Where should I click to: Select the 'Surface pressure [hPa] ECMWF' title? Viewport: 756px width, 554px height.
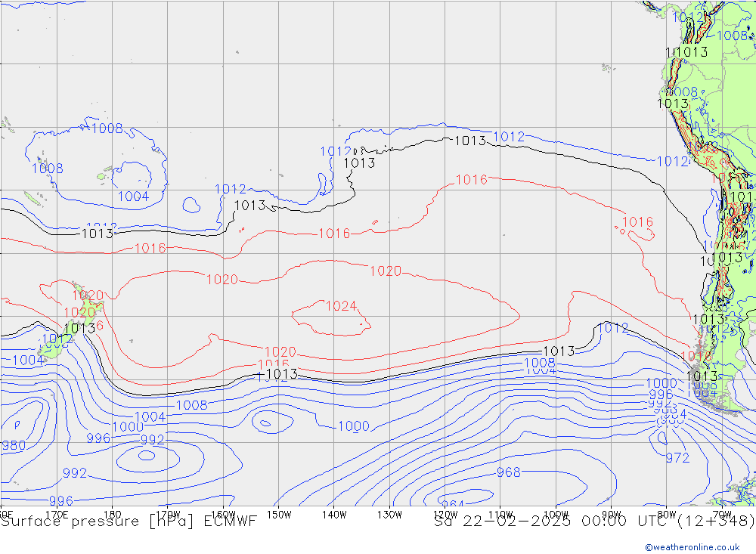[129, 522]
